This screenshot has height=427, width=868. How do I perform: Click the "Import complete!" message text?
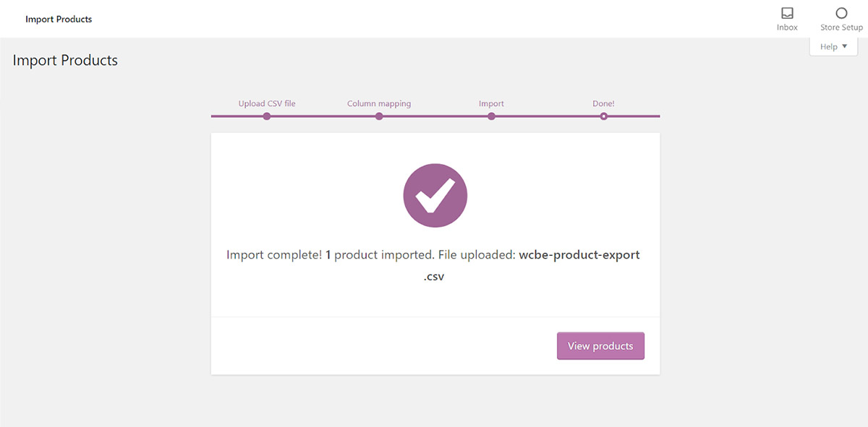coord(273,255)
